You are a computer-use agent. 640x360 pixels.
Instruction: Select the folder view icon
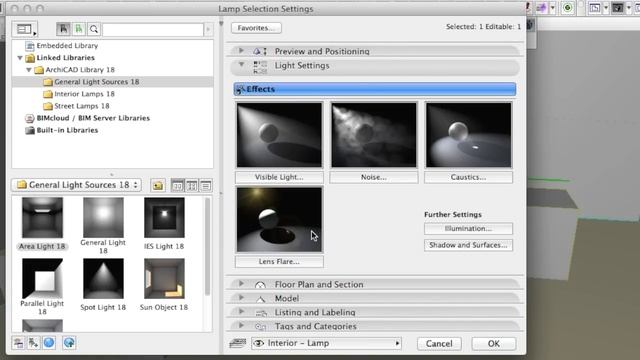pyautogui.click(x=63, y=29)
